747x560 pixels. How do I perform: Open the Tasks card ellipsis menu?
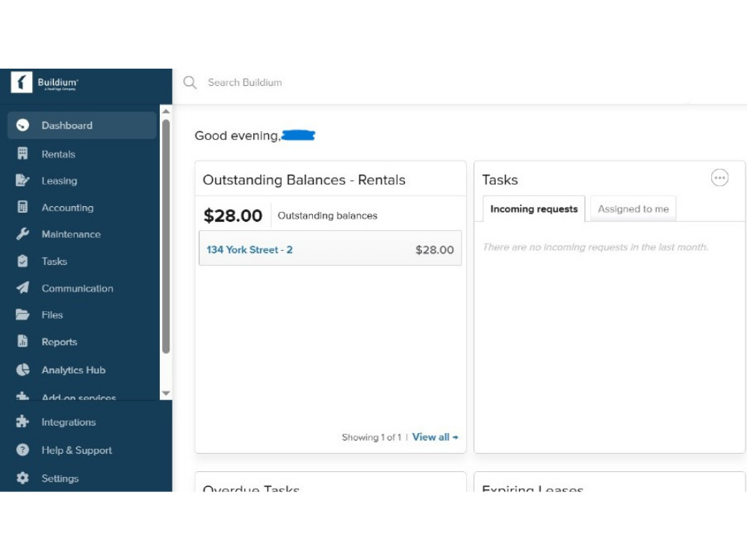(x=719, y=178)
